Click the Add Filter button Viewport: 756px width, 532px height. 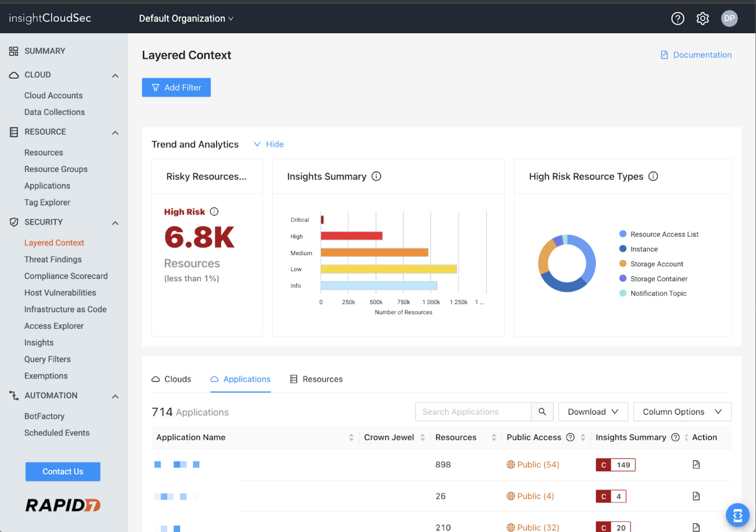coord(176,87)
